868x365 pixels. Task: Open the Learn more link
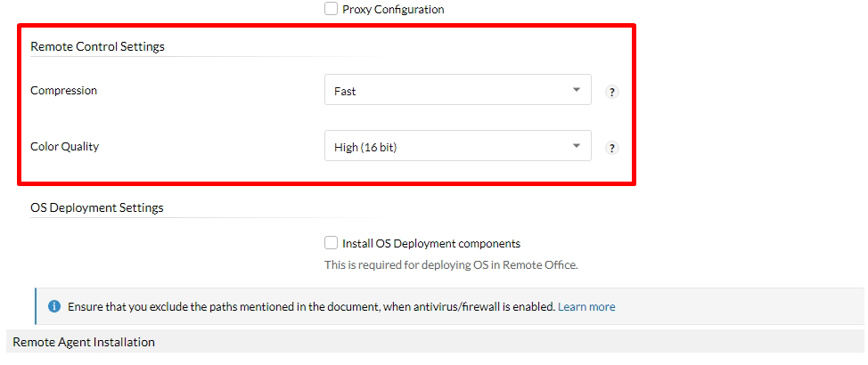586,306
